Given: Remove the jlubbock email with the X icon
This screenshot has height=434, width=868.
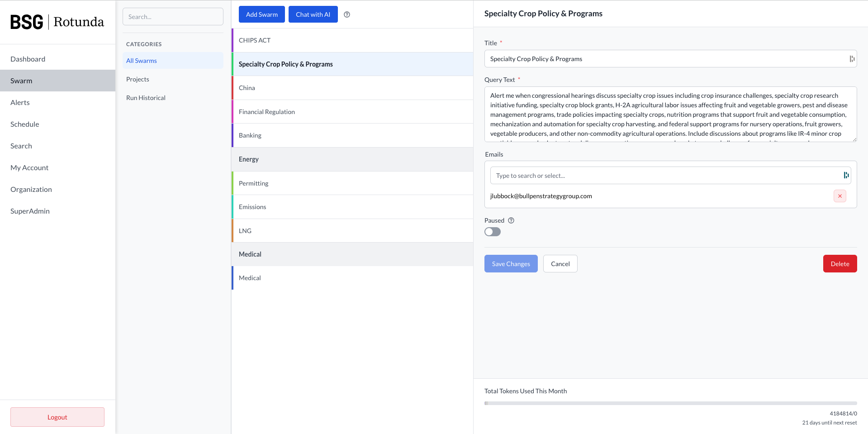Looking at the screenshot, I should pos(840,196).
